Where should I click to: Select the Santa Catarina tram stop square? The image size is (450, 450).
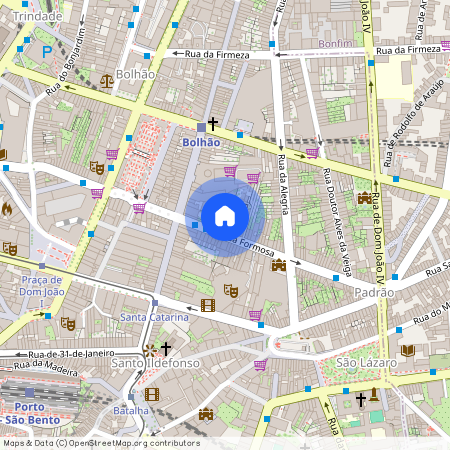click(155, 303)
